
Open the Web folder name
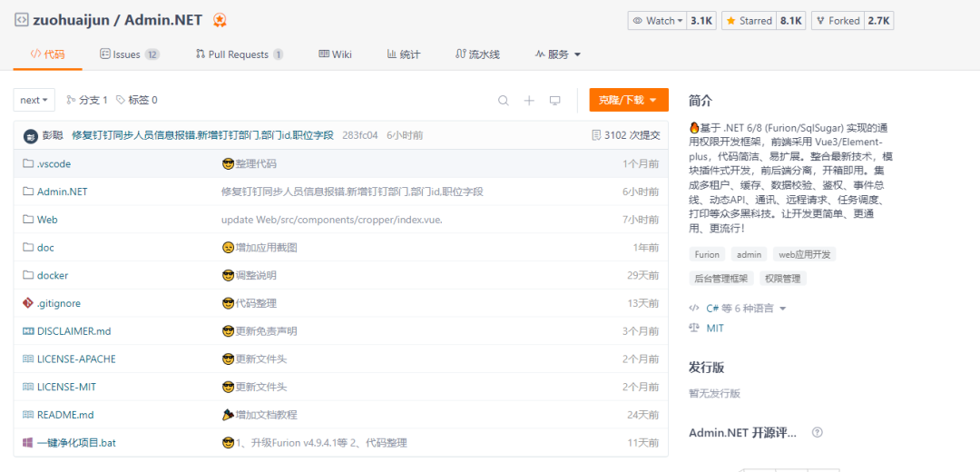[x=47, y=220]
